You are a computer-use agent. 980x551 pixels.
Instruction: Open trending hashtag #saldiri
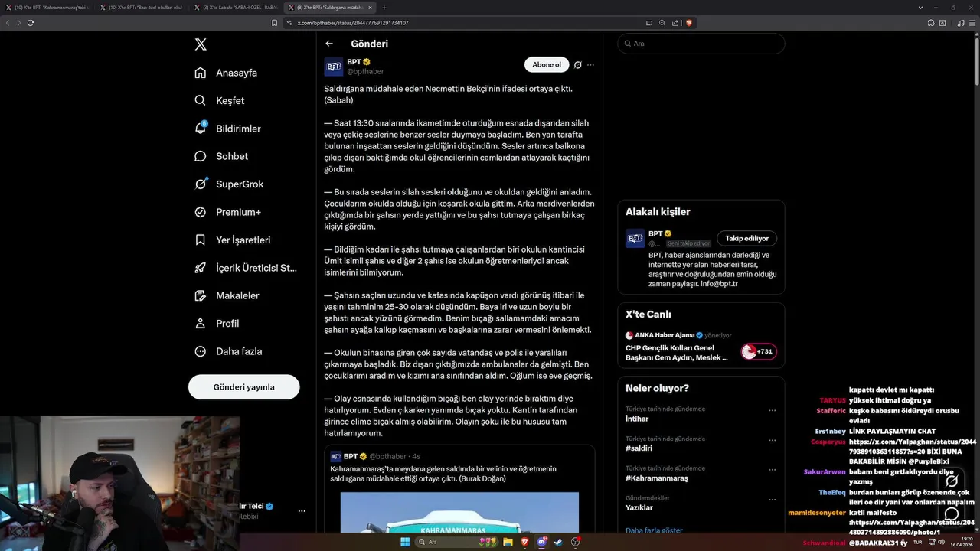(x=639, y=448)
